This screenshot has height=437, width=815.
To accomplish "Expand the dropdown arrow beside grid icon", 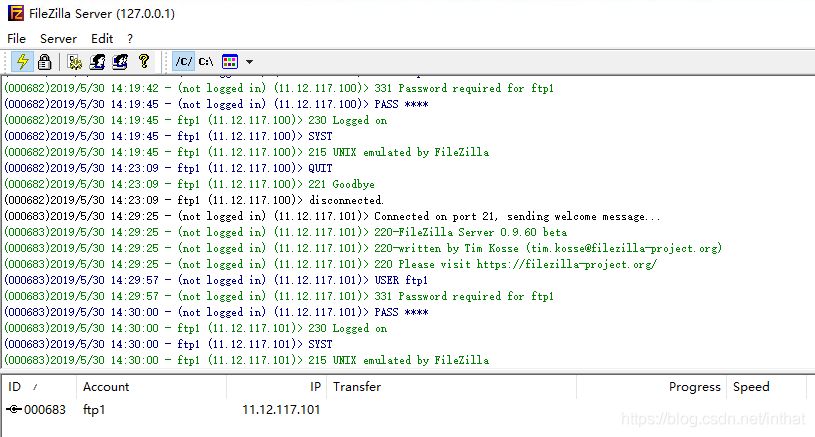I will pos(249,62).
